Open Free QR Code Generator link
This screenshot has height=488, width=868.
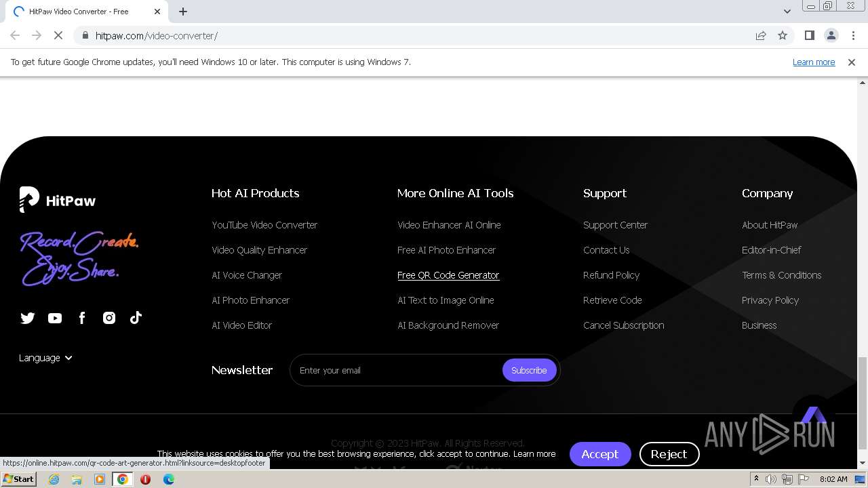pos(448,275)
